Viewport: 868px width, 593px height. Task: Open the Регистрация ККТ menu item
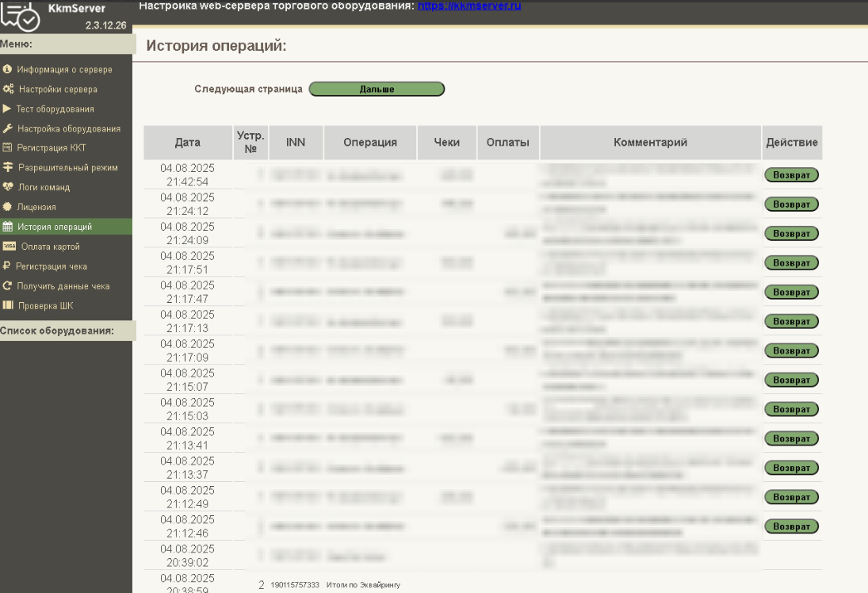(52, 148)
